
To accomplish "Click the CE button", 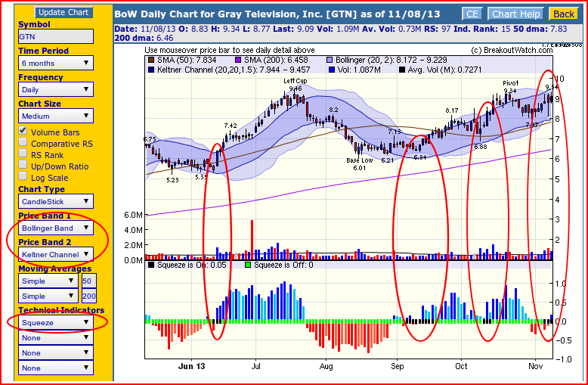I will point(472,14).
